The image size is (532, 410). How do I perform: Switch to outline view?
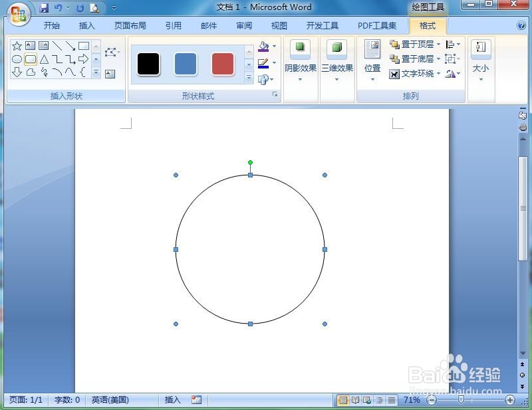[379, 400]
